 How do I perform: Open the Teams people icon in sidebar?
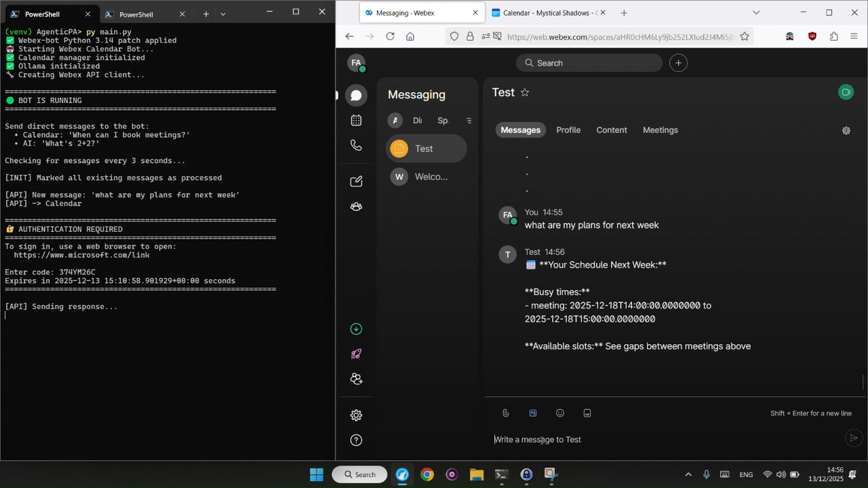tap(356, 206)
